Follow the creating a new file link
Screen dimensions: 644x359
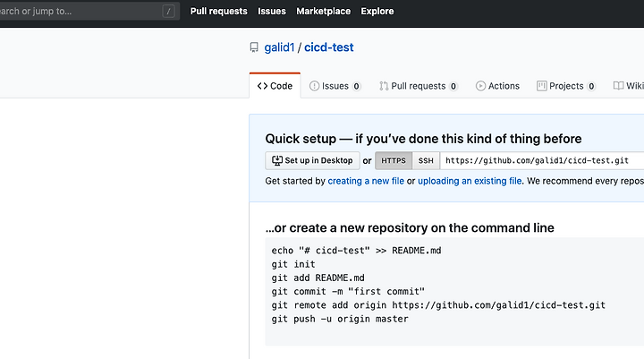366,181
